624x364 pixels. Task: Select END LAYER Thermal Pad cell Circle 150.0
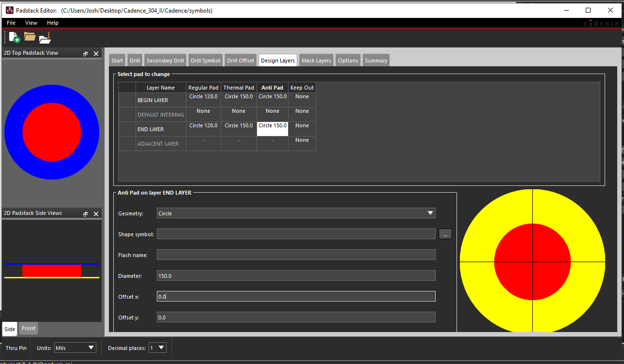pos(239,129)
